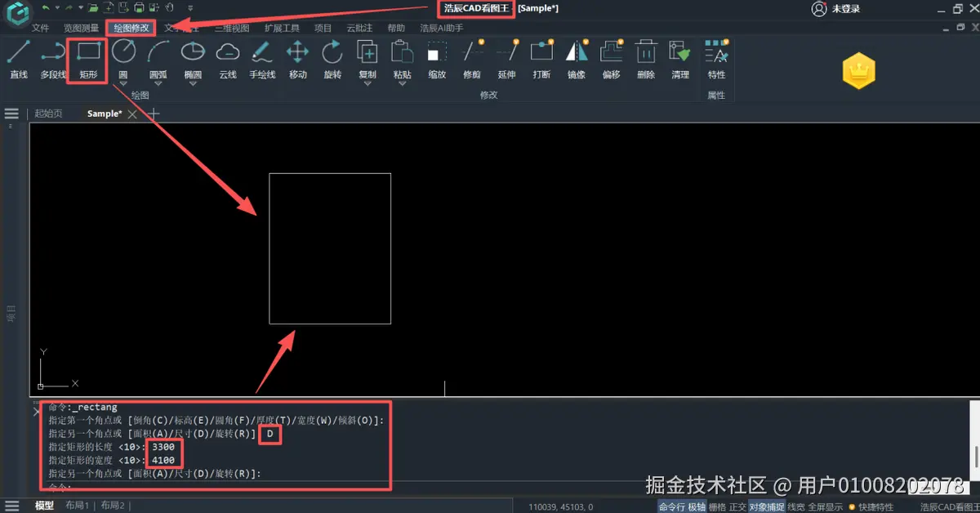Screen dimensions: 980x513
Task: Switch to the 起始页 document tab
Action: click(48, 114)
